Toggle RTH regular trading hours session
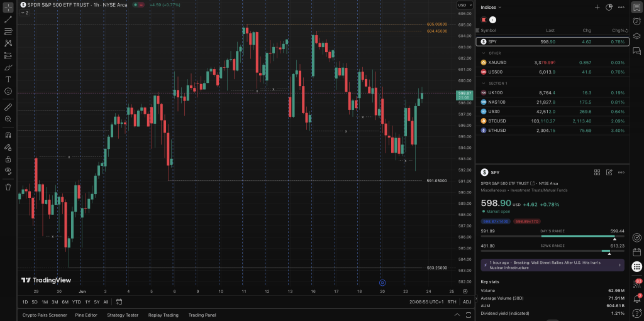 452,302
